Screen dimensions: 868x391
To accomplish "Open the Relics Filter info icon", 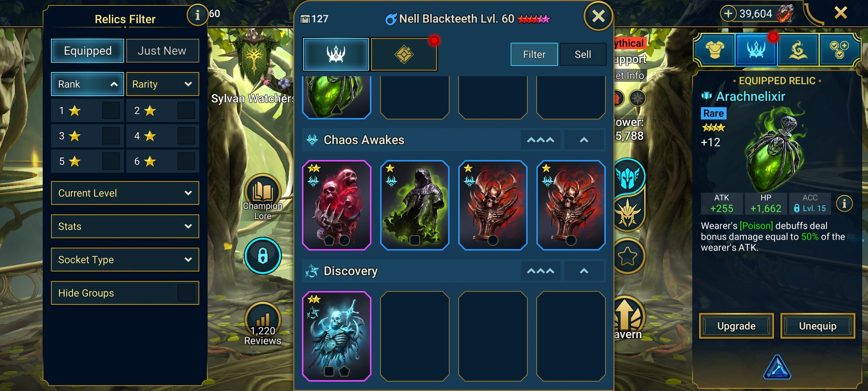I will [197, 15].
